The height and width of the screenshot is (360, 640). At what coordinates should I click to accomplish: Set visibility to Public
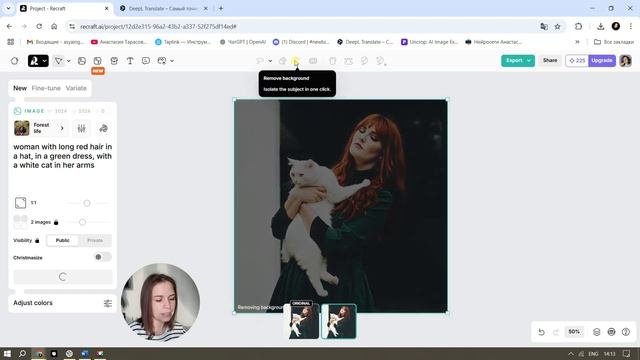[62, 240]
